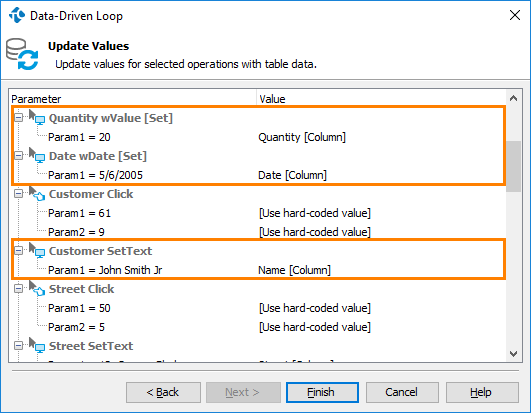The height and width of the screenshot is (413, 531).
Task: Click the Customer SetText operation icon
Action: pyautogui.click(x=37, y=251)
